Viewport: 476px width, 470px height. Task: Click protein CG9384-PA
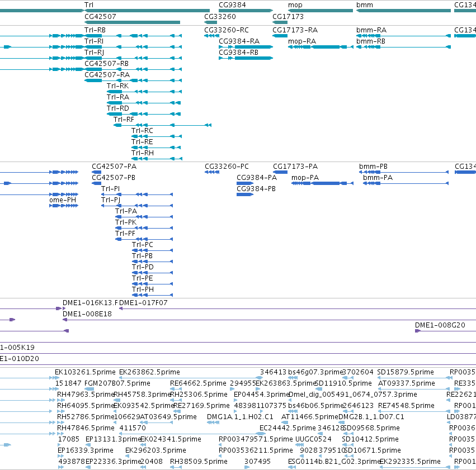point(257,178)
